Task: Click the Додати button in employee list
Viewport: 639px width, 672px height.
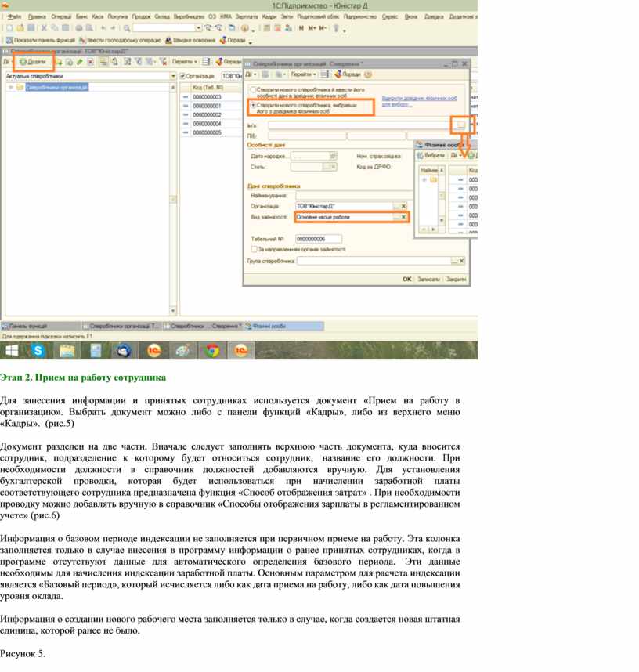Action: 33,62
